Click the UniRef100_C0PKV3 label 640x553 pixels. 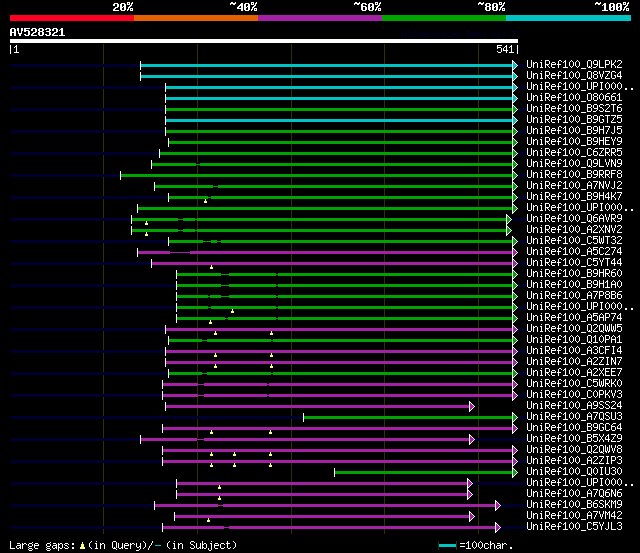click(574, 395)
